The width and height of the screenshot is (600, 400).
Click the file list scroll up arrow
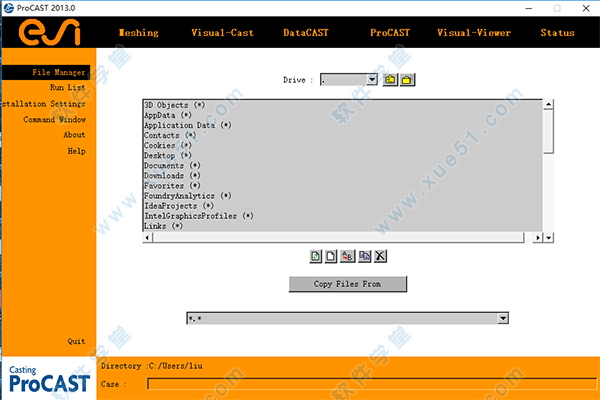548,104
